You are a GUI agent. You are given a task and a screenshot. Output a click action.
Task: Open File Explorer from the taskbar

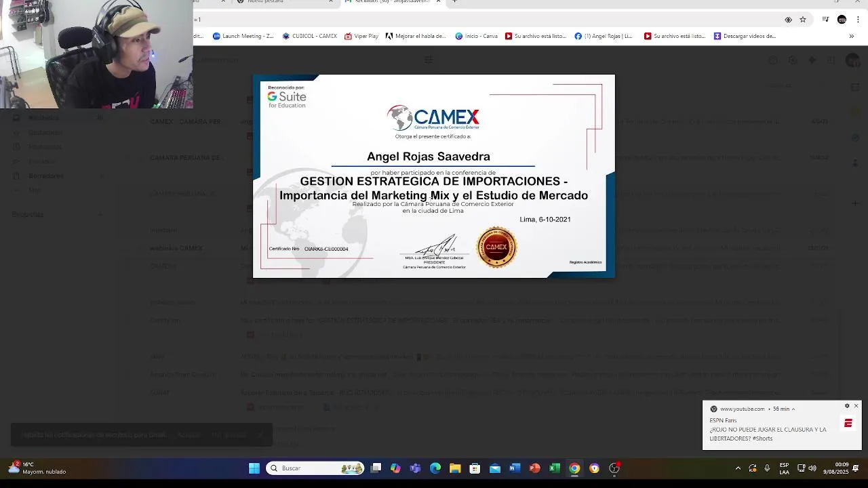[455, 468]
